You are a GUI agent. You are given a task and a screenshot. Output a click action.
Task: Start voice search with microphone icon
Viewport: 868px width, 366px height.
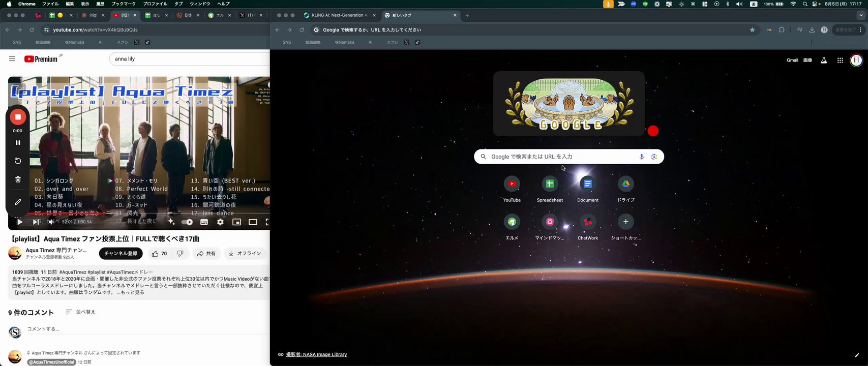(642, 157)
